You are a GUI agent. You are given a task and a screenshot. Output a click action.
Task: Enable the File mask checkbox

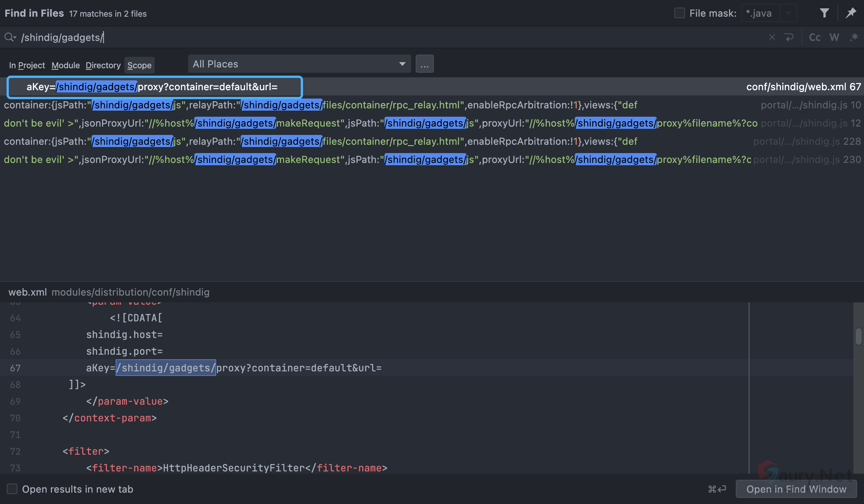click(x=679, y=13)
